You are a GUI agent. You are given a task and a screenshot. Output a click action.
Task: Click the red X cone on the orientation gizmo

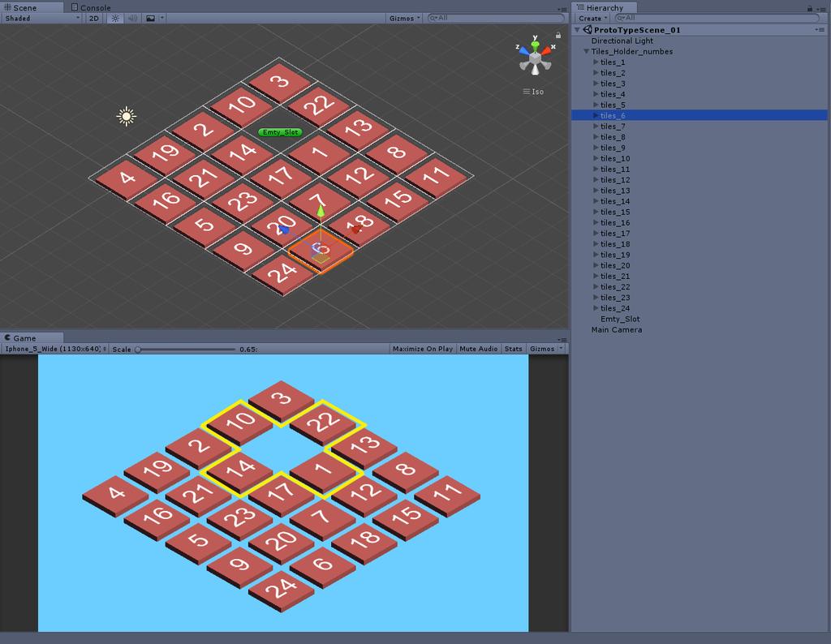point(546,51)
